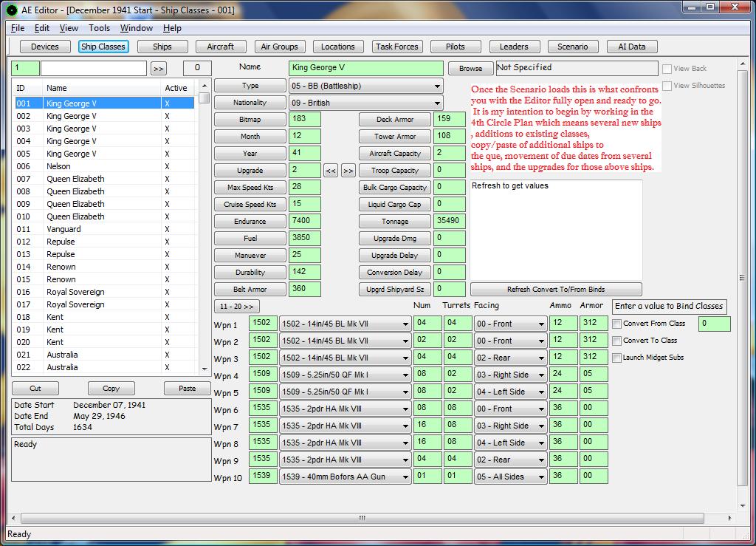Toggle Launch Midget Subs checkbox

(x=616, y=358)
